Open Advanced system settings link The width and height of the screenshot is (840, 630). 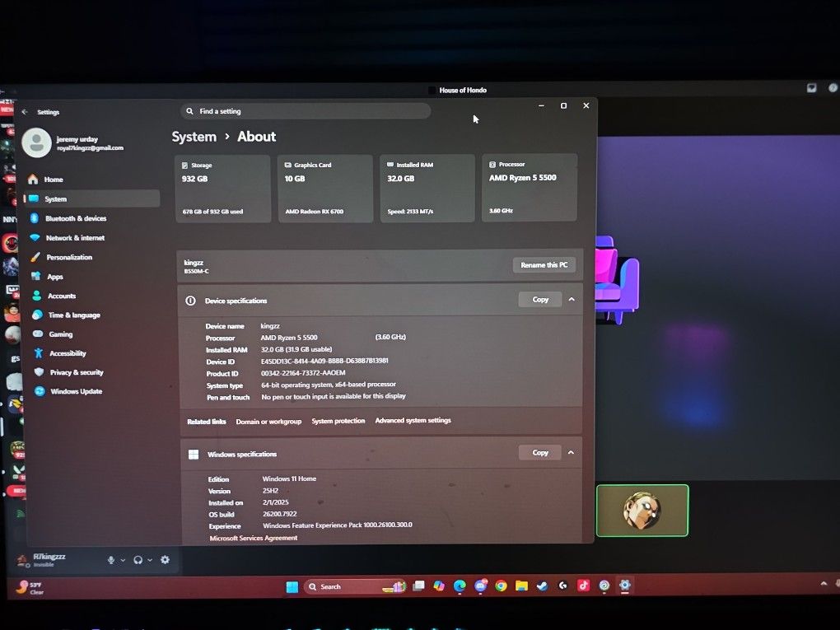click(413, 421)
